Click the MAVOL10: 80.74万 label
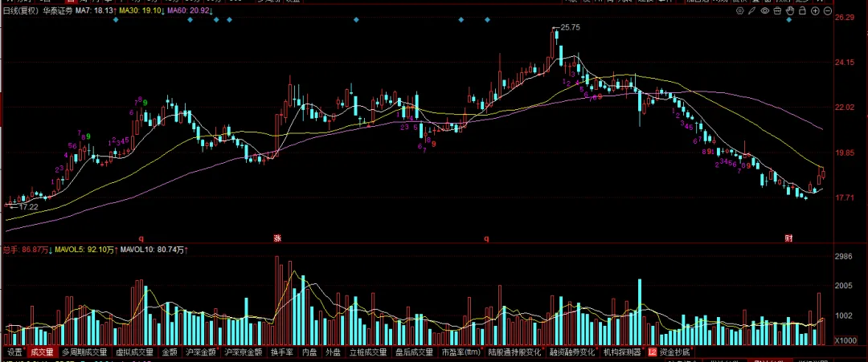 (152, 250)
